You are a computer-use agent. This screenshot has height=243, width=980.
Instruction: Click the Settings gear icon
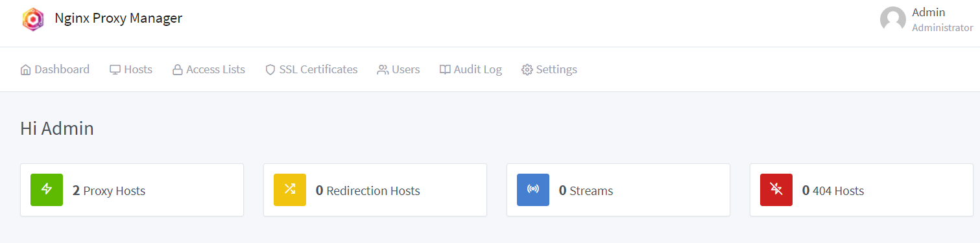coord(527,69)
